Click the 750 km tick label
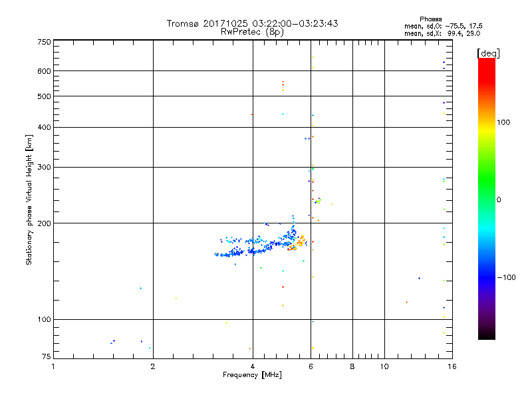The width and height of the screenshot is (532, 399). 45,42
